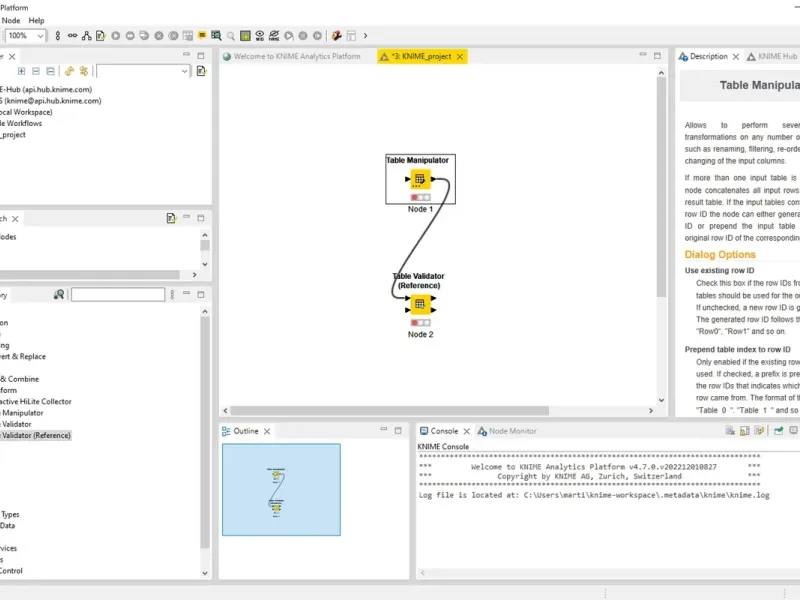The image size is (800, 600).
Task: Click the Table Manipulator node icon on canvas
Action: [x=419, y=179]
